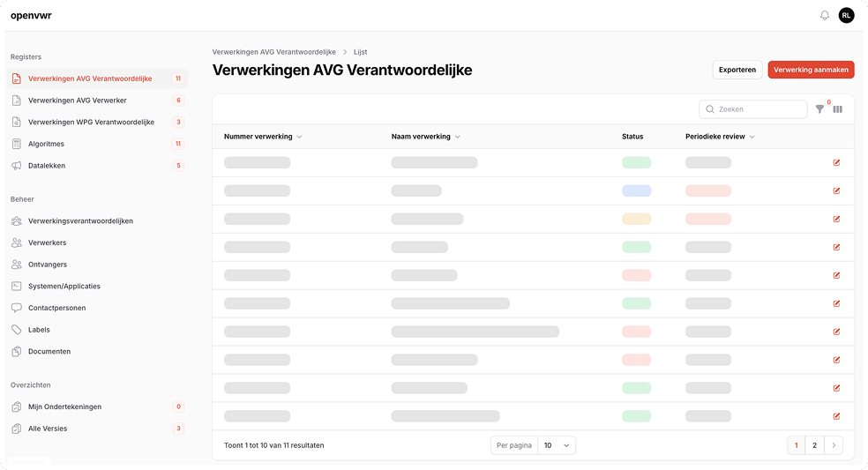Click edit icon in last table row
This screenshot has height=470, width=868.
click(x=836, y=416)
